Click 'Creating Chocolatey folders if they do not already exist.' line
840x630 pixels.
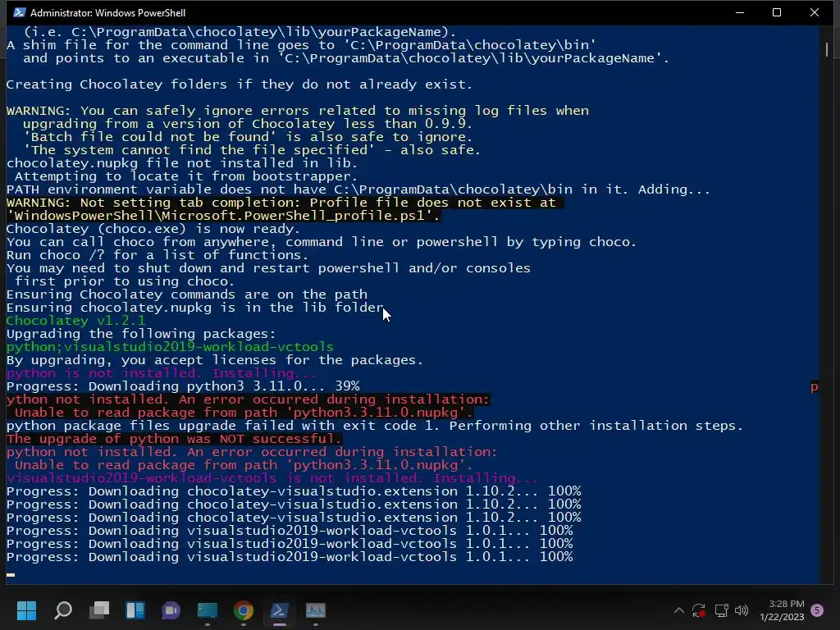(239, 84)
